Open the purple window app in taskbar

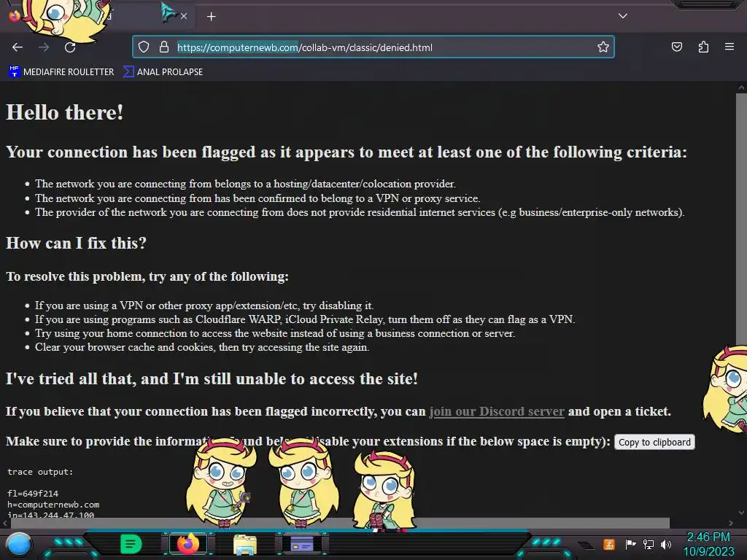[x=302, y=544]
